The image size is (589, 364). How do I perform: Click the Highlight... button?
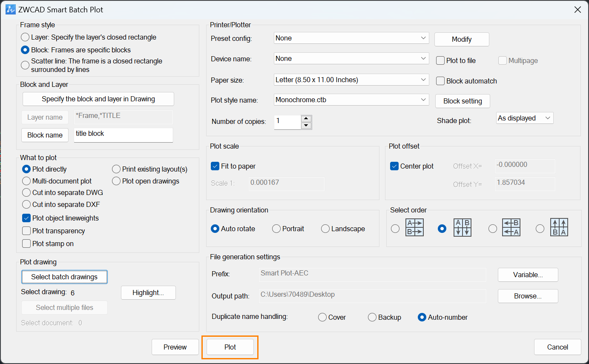click(x=148, y=292)
